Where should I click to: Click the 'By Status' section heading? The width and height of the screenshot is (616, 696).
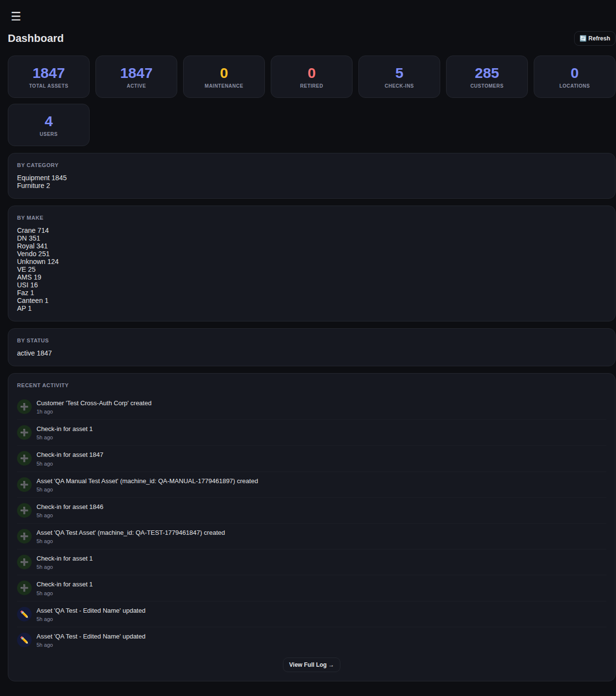click(33, 340)
